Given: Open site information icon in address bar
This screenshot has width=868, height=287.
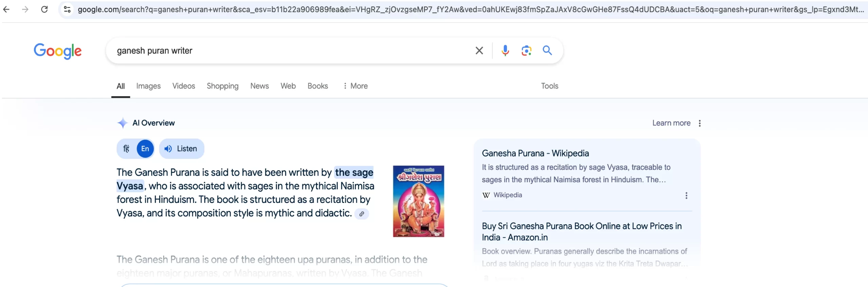Looking at the screenshot, I should point(67,9).
